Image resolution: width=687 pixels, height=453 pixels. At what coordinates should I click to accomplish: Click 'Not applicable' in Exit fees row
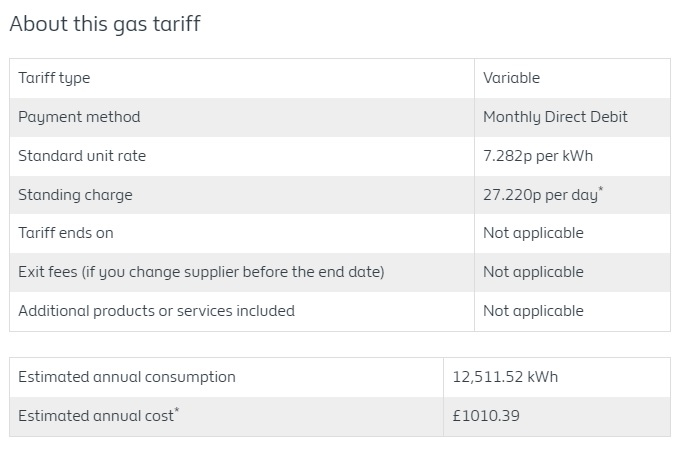(533, 272)
